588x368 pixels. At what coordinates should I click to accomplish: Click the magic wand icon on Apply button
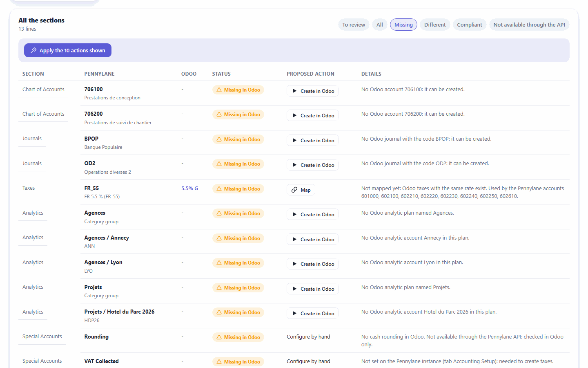tap(33, 50)
